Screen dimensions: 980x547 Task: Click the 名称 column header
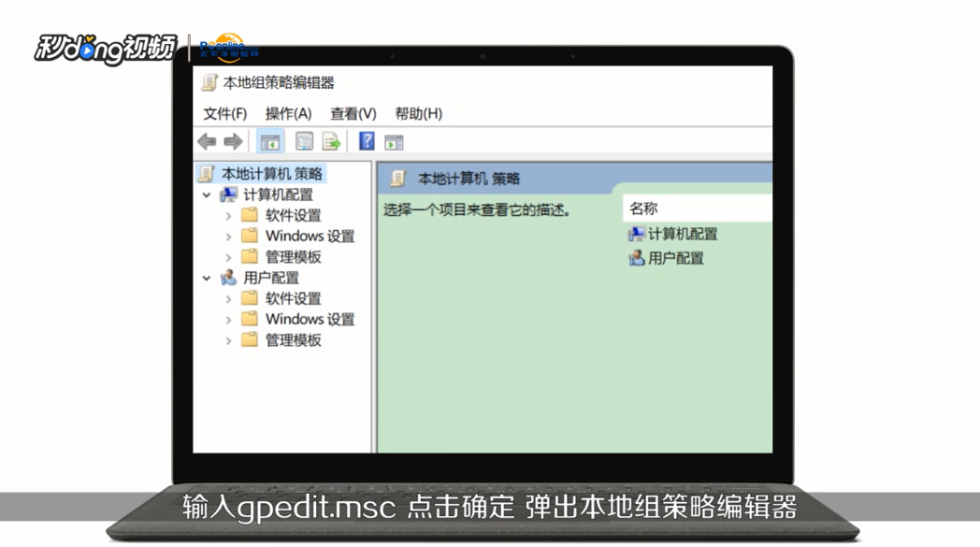point(698,209)
